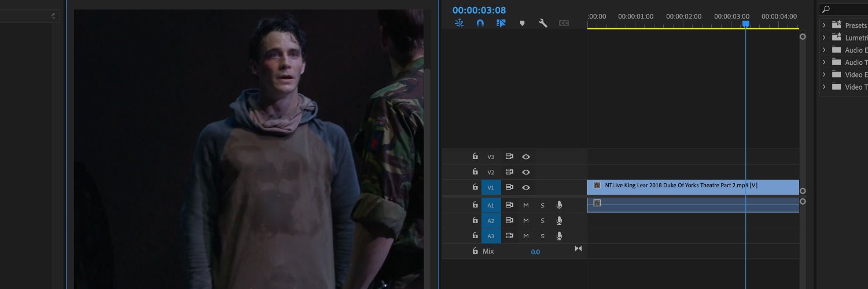The image size is (868, 289).
Task: Lock the V3 video track
Action: coord(475,156)
